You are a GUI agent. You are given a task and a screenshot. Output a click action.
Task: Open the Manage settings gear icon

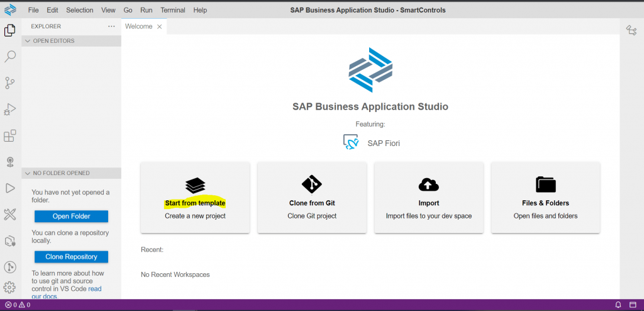tap(10, 287)
